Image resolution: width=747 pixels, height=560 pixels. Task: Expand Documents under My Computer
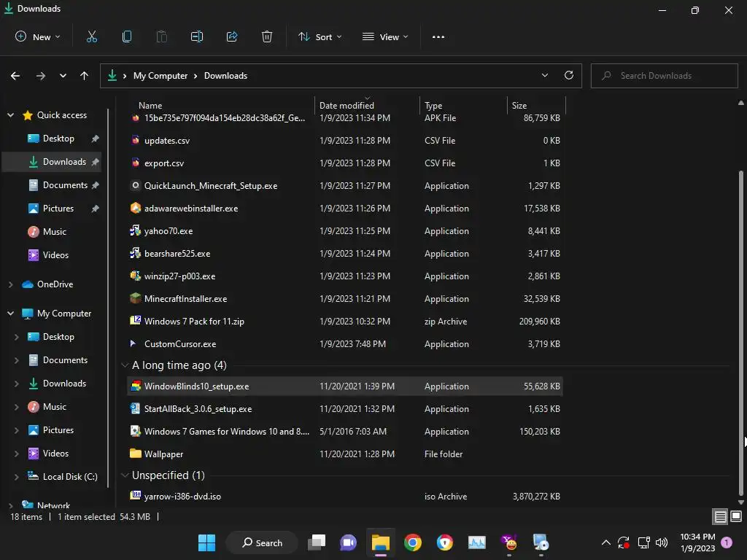tap(17, 360)
